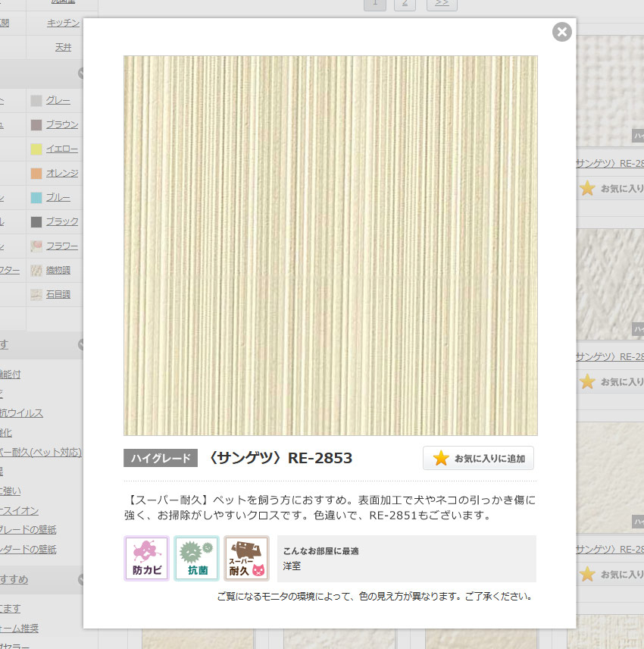Select the ブルー color filter link
644x649 pixels.
pos(58,197)
